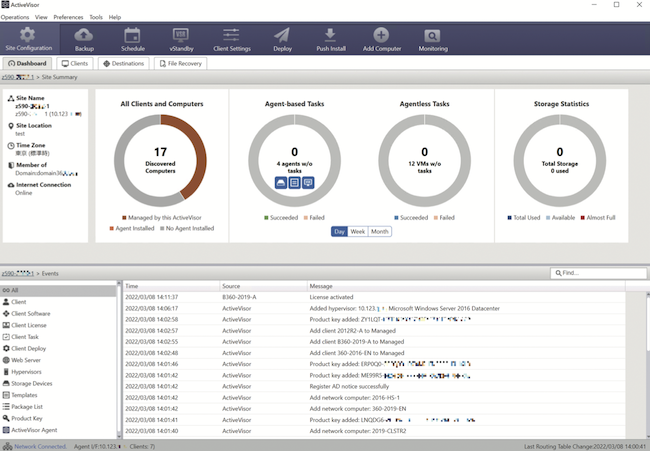Select the Week view toggle
The height and width of the screenshot is (451, 650).
click(357, 231)
